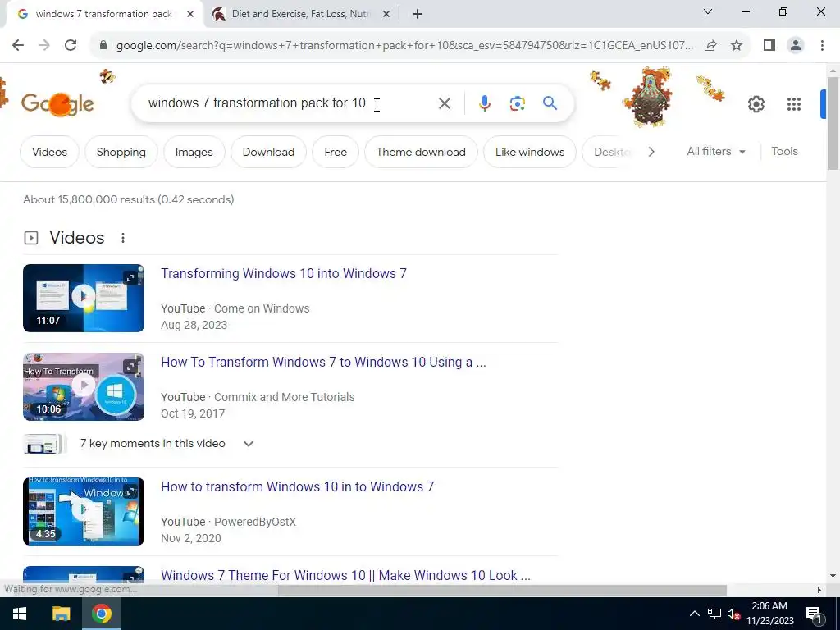This screenshot has height=630, width=840.
Task: Select the Like windows chip
Action: [530, 152]
